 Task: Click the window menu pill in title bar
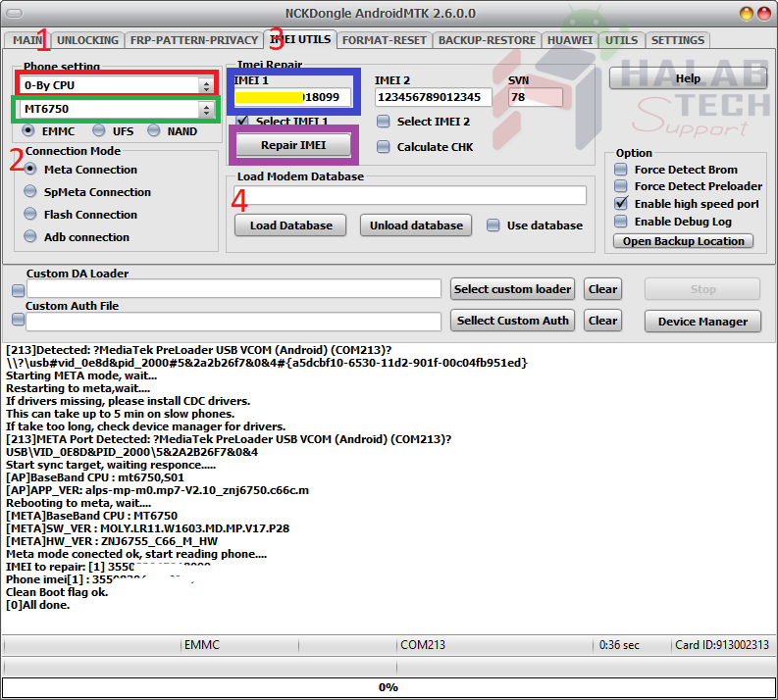[15, 14]
